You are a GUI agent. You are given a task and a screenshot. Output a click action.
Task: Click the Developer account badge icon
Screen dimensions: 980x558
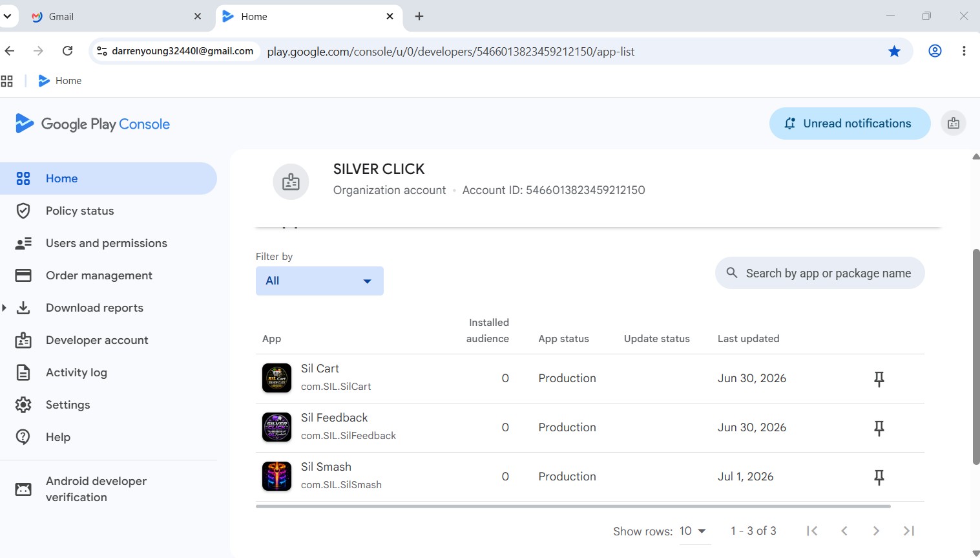coord(23,340)
